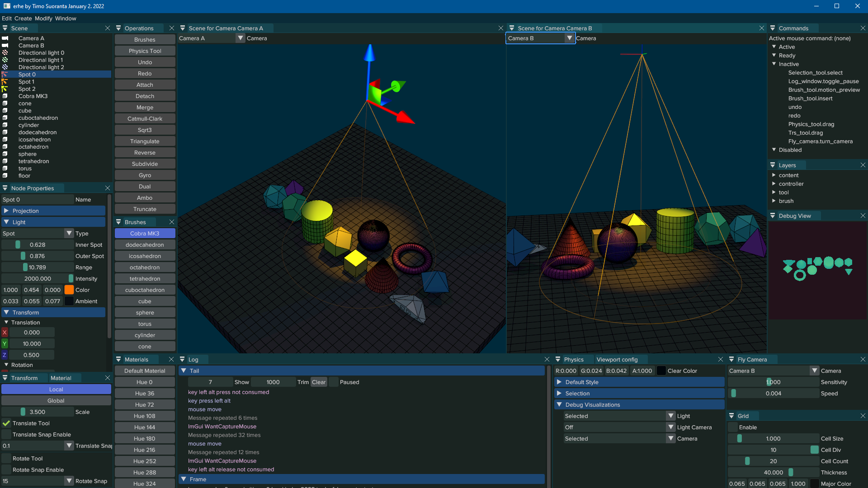This screenshot has width=868, height=488.
Task: Click the Triangulate operation icon
Action: point(144,141)
